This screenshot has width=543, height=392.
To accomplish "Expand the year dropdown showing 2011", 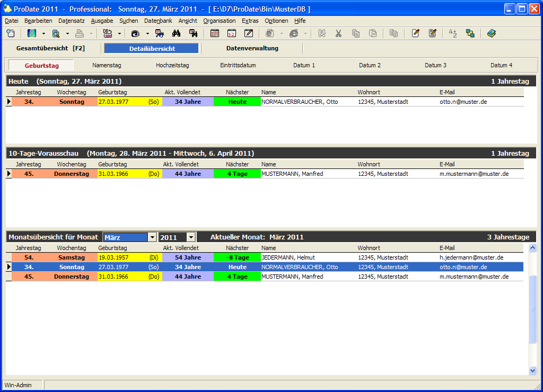I will pos(191,237).
